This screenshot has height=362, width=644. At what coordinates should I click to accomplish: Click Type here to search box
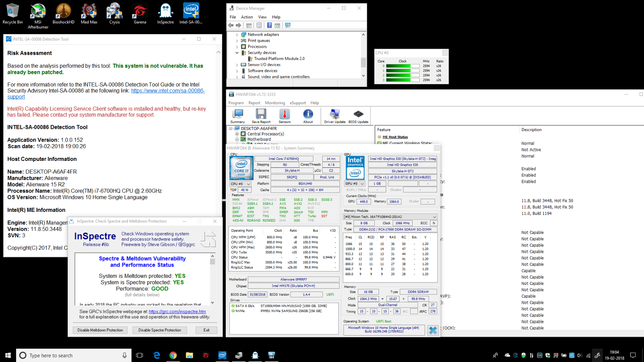pyautogui.click(x=74, y=355)
